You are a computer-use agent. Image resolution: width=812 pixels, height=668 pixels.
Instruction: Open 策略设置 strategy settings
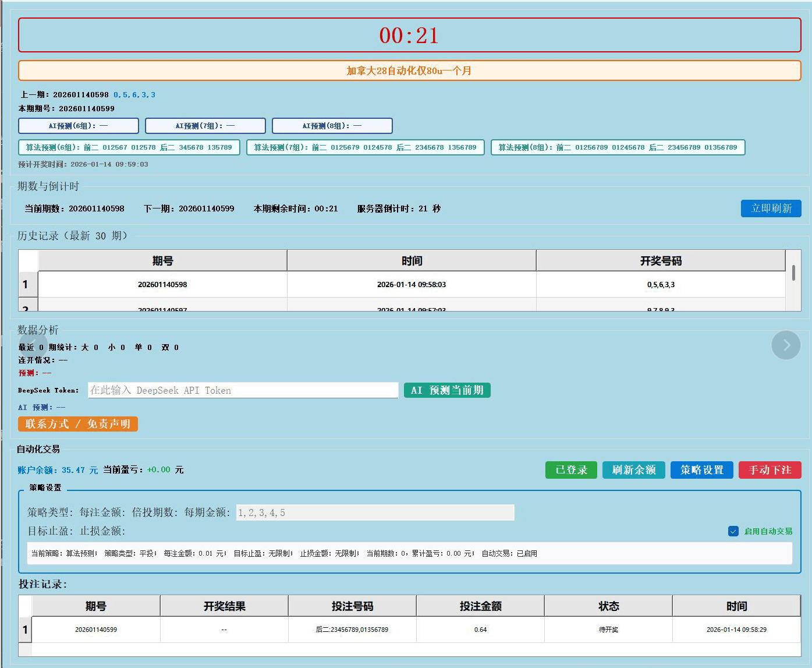coord(701,470)
